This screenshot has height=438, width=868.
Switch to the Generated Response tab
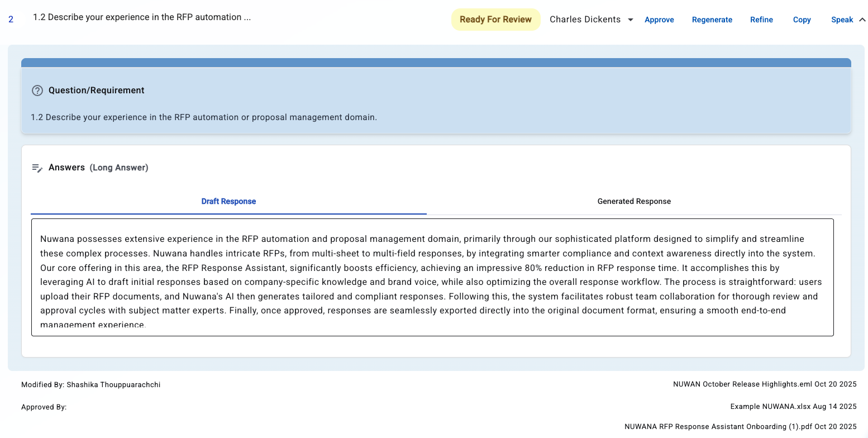[634, 201]
